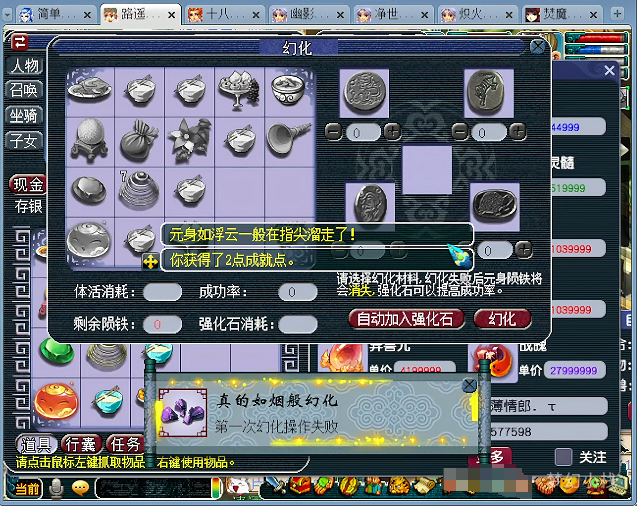Click the microphone voice icon
The width and height of the screenshot is (637, 506).
pos(56,488)
